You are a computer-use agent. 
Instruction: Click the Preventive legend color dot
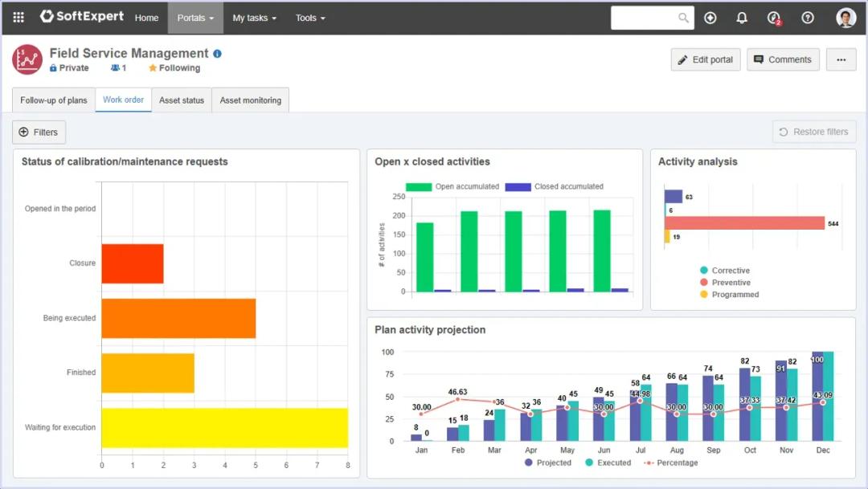tap(704, 283)
